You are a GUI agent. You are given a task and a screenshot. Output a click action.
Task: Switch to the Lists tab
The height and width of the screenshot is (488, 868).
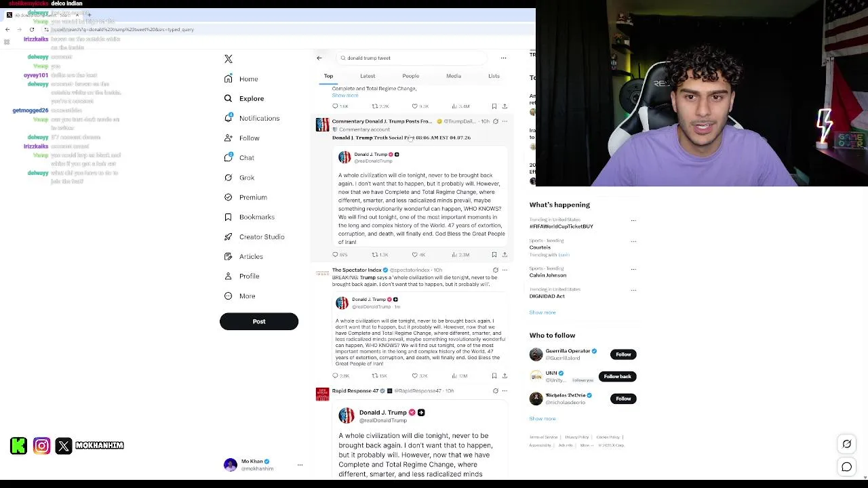[x=494, y=76]
